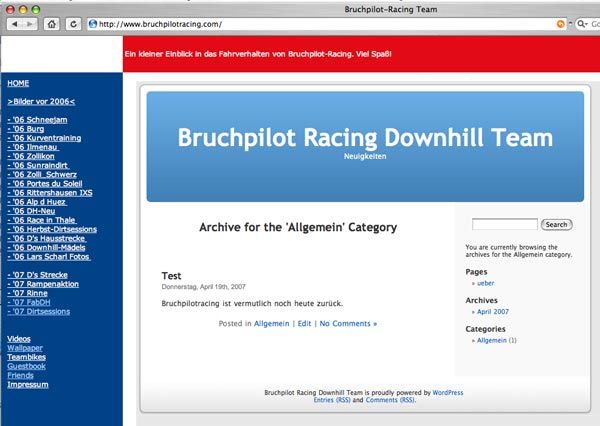This screenshot has height=426, width=600.
Task: Open the April 2007 archive link
Action: 493,312
